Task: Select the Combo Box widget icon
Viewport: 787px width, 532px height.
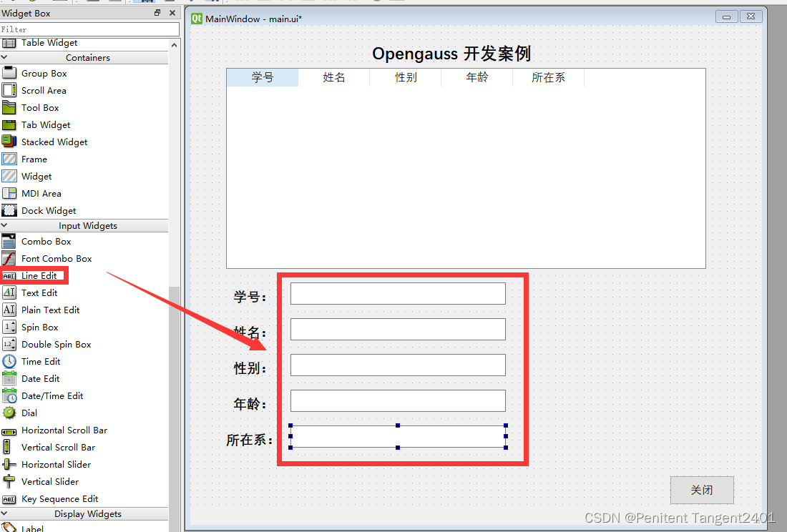Action: [x=9, y=241]
